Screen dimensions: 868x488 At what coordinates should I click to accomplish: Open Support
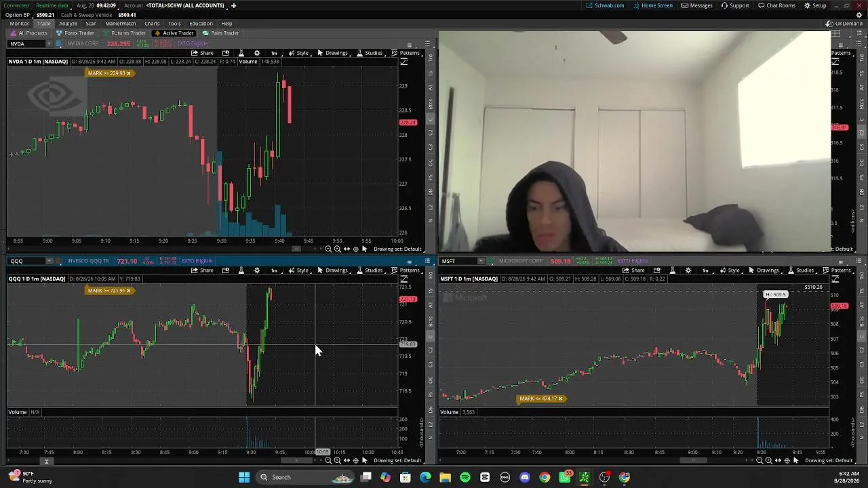[x=735, y=5]
